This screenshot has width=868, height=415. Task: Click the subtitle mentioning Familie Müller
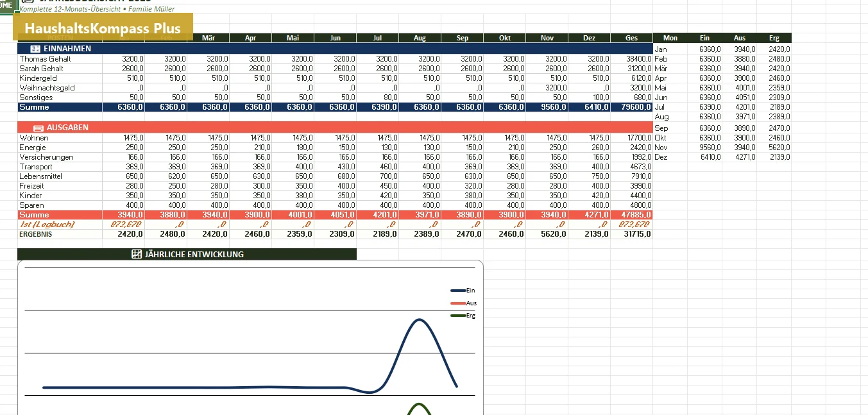click(97, 9)
